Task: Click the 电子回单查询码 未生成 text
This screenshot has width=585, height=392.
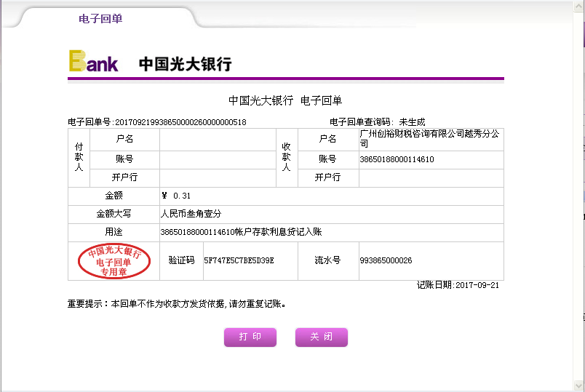Action: tap(377, 122)
